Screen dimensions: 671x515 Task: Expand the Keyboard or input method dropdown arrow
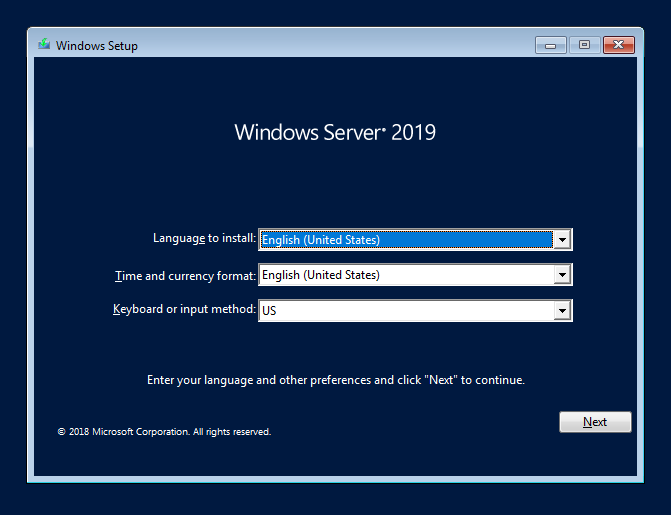click(562, 311)
